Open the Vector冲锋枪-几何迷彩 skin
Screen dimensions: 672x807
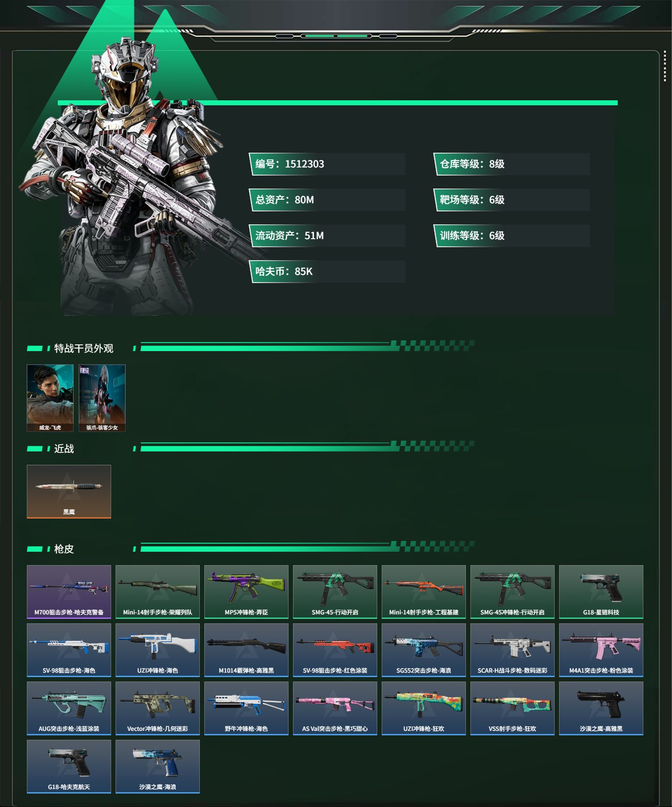[158, 708]
